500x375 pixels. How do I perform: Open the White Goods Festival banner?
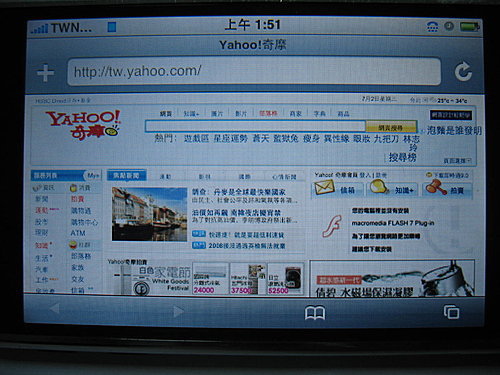coord(150,279)
